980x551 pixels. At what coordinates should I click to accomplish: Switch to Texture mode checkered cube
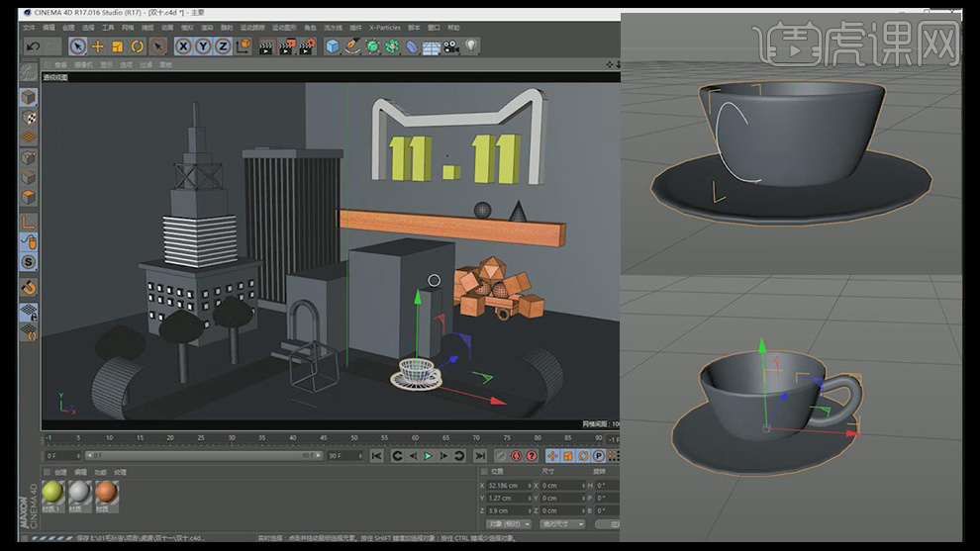click(x=28, y=118)
